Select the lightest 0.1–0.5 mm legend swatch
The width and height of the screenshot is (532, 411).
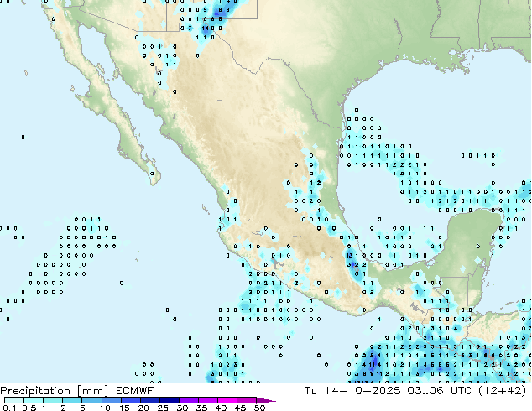pyautogui.click(x=14, y=400)
